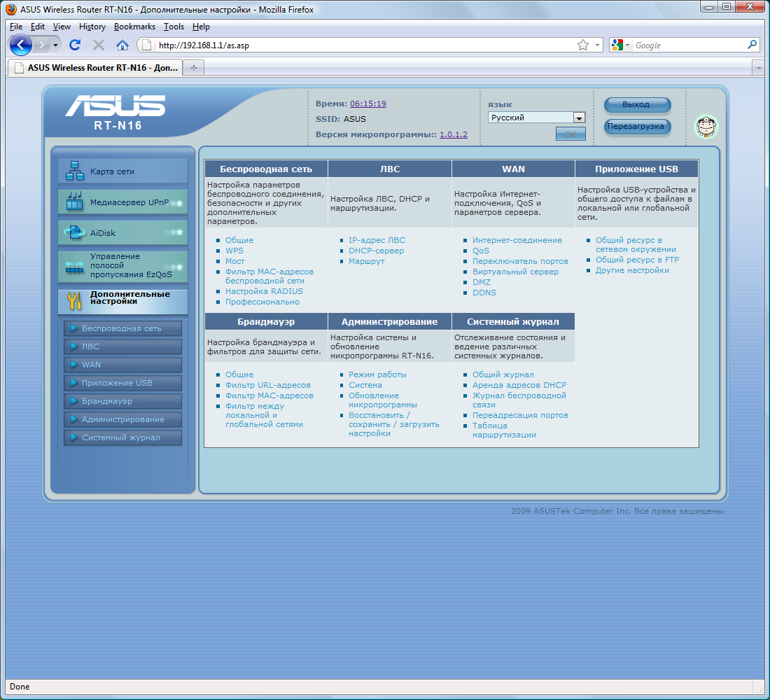Bookmark this page with the star icon
The width and height of the screenshot is (770, 700).
click(583, 45)
